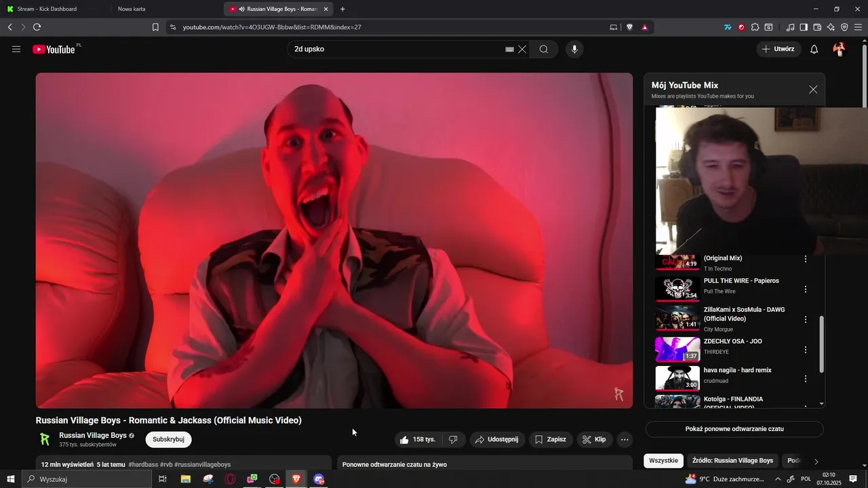Open more actions three-dot menu under video
The width and height of the screenshot is (868, 488).
coord(625,439)
